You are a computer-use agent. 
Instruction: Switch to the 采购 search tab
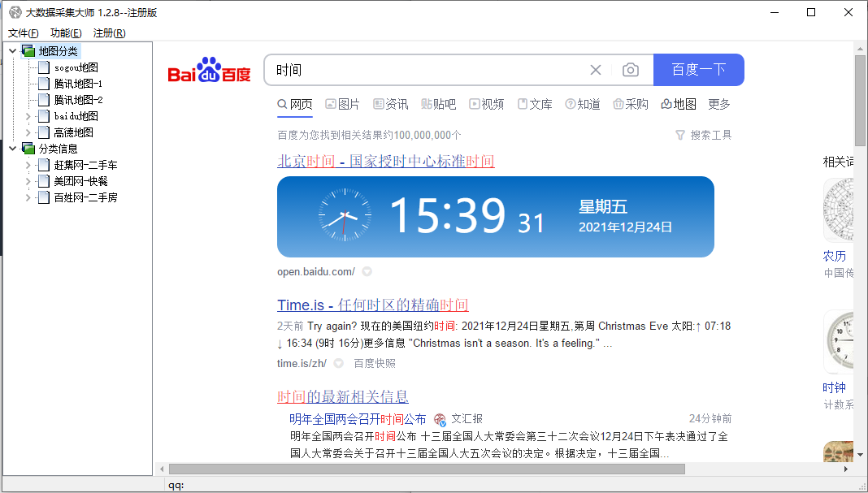631,104
